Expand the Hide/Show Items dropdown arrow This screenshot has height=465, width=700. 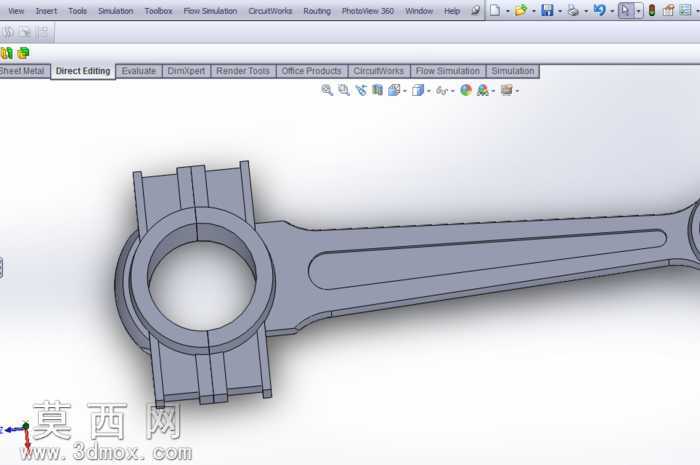coord(453,91)
